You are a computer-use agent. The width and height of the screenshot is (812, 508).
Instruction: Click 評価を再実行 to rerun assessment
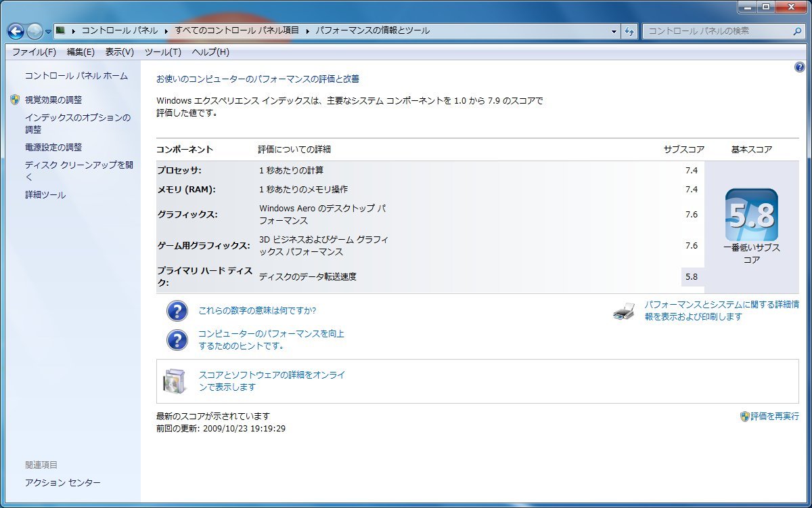pyautogui.click(x=775, y=417)
